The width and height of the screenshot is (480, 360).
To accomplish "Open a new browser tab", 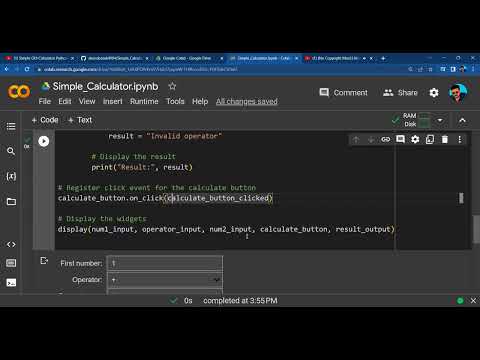I will pos(383,58).
